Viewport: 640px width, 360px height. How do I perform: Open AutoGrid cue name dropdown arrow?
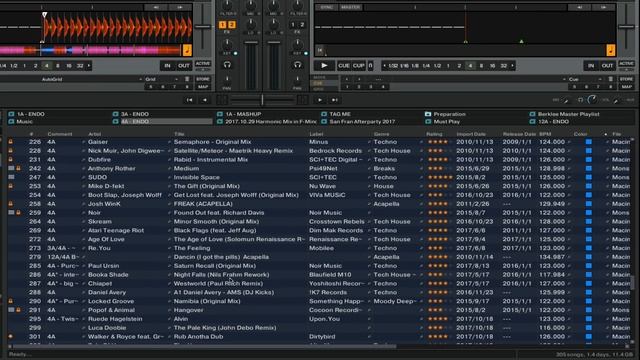click(140, 79)
